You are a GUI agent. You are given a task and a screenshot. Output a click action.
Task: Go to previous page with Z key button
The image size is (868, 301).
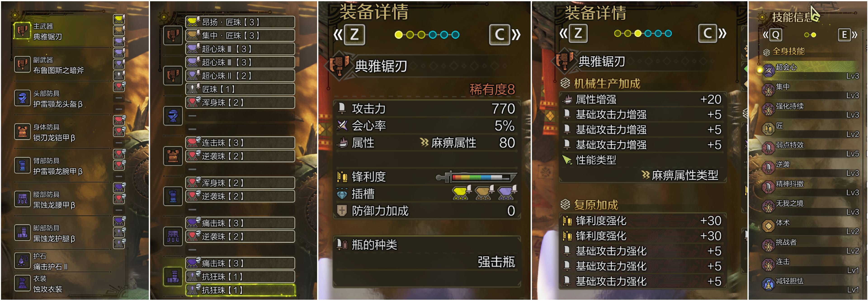pos(354,35)
